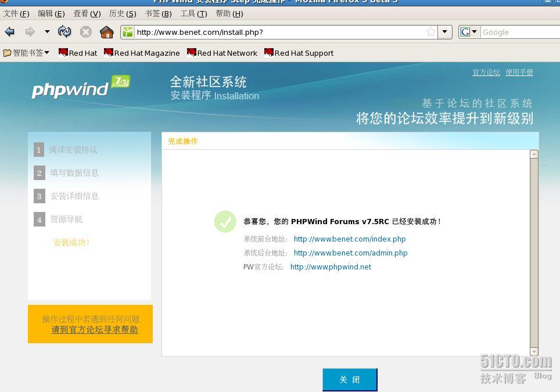
Task: Open the 工具 (T) menu
Action: point(193,13)
